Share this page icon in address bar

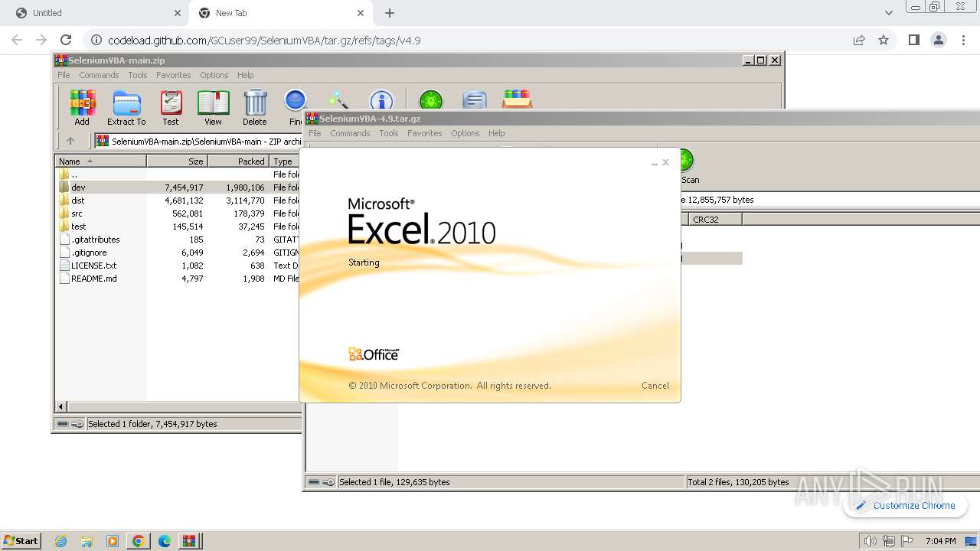(x=859, y=40)
